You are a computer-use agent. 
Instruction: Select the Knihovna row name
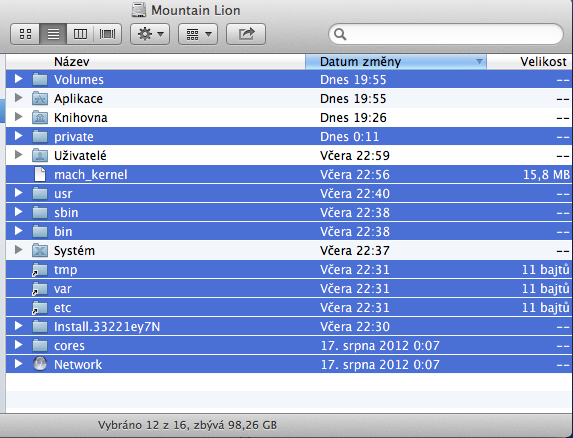80,118
